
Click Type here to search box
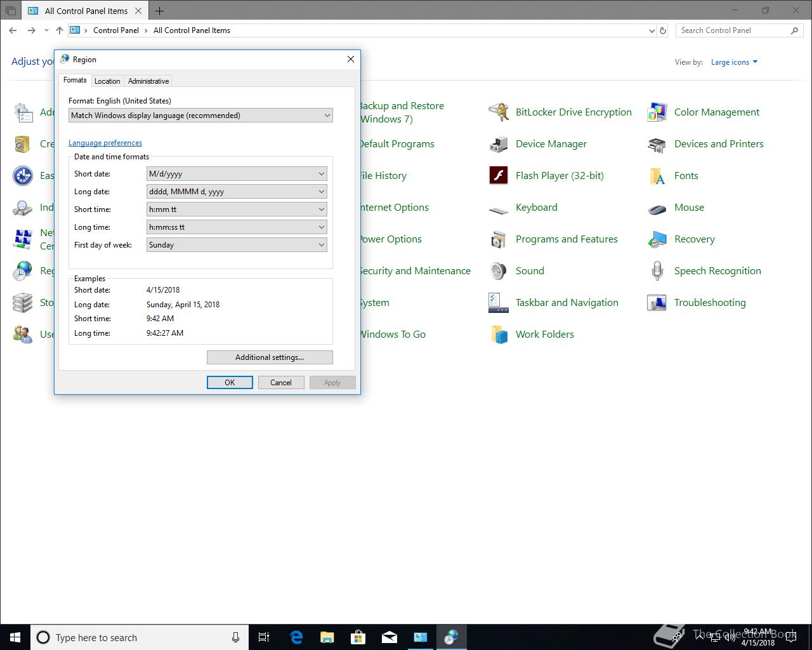140,637
